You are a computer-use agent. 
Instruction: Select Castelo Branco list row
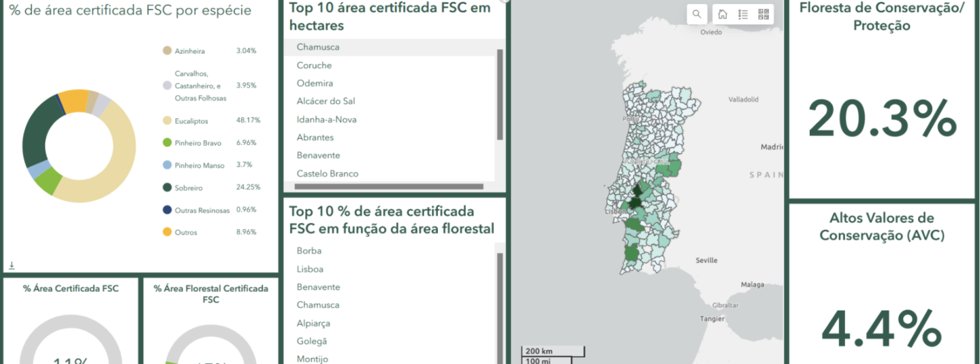point(390,173)
